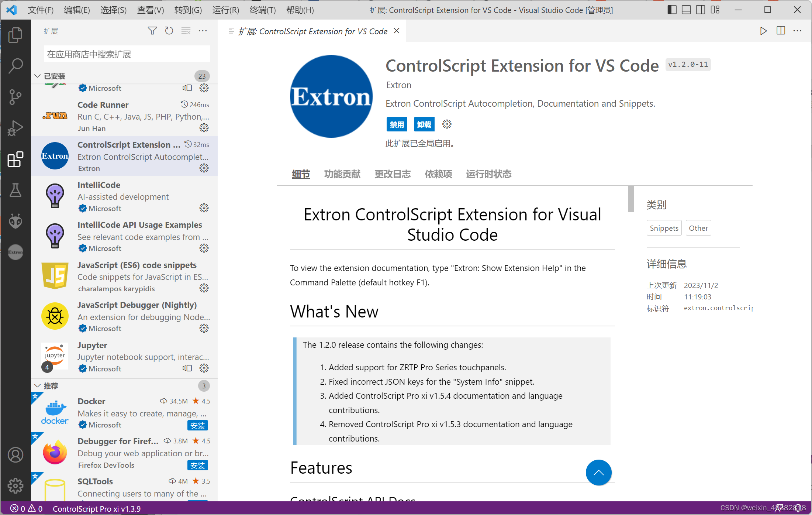Click the extension marketplace search box
This screenshot has height=515, width=812.
pos(127,54)
